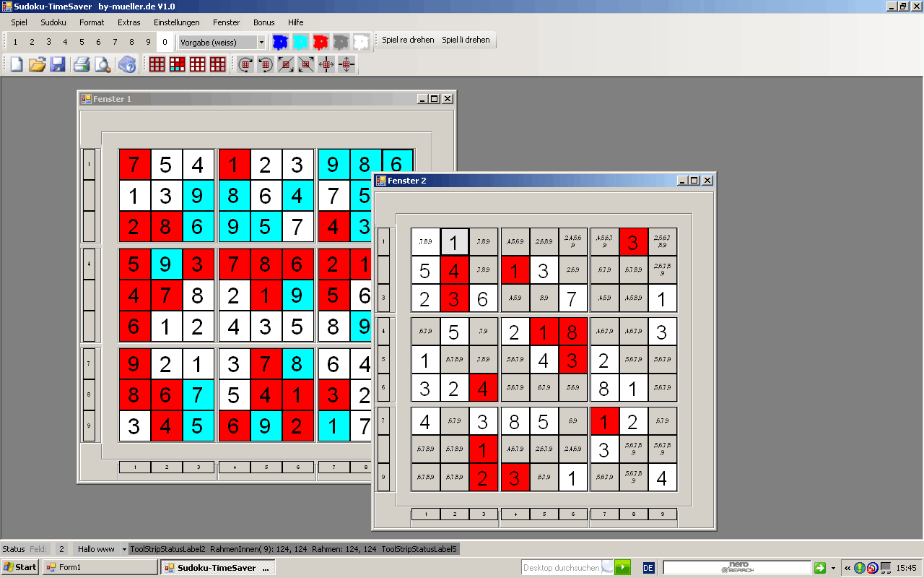The width and height of the screenshot is (924, 578).
Task: Select the multicolored grid view icon
Action: click(x=177, y=65)
